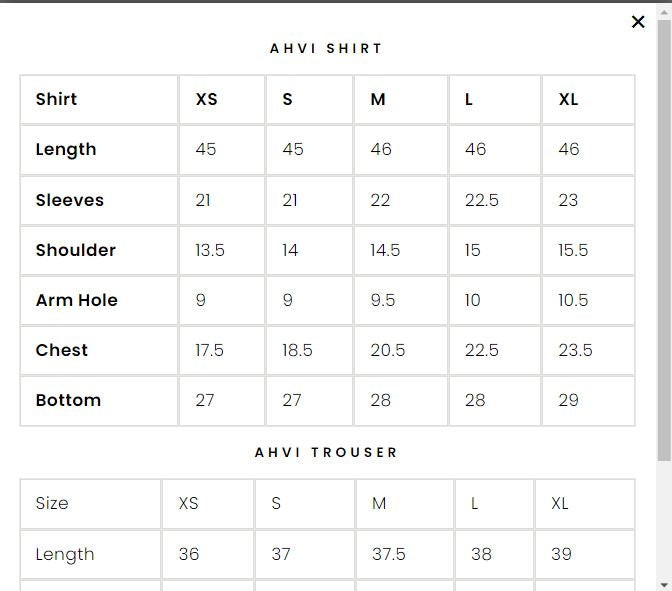672x591 pixels.
Task: Click the Chest row label
Action: tap(62, 350)
